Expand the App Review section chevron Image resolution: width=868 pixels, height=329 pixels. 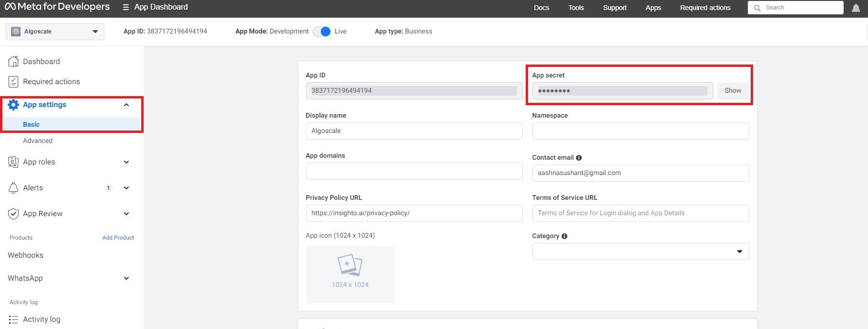pos(126,214)
